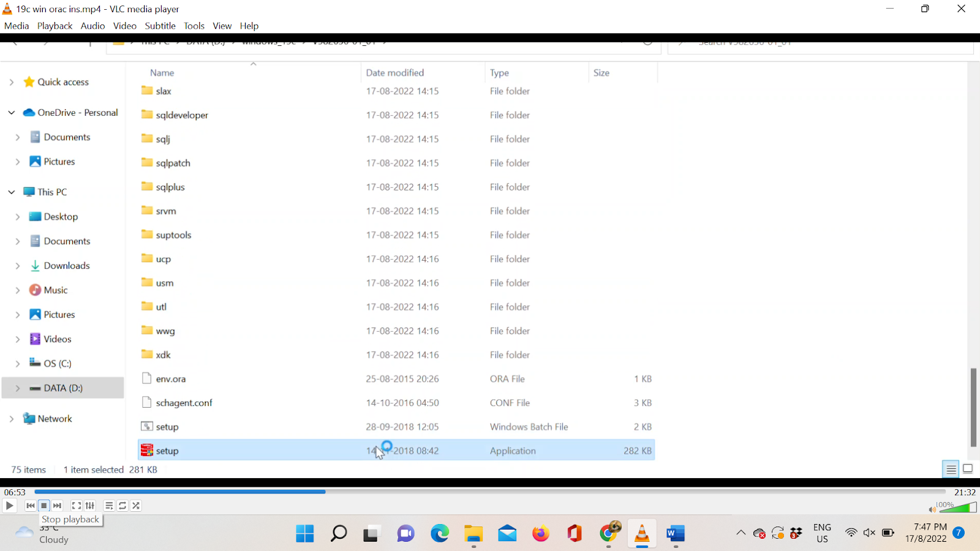Screen dimensions: 980x551
Task: Open VLC extended settings (equalizer icon)
Action: point(90,506)
